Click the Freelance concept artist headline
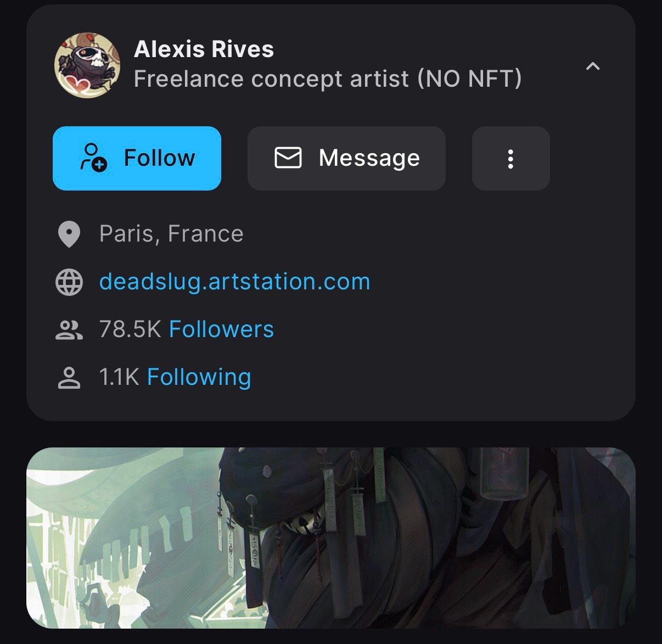This screenshot has width=662, height=644. click(x=328, y=79)
